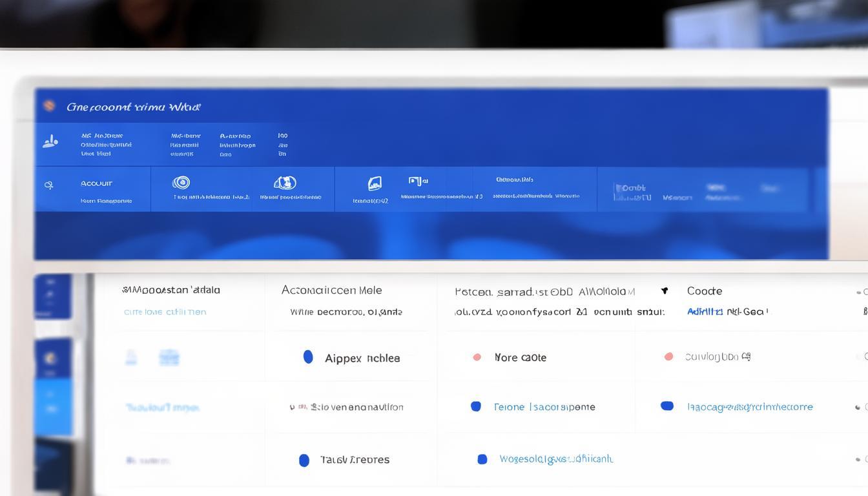Open the Account section in the blue toolbar

click(96, 183)
